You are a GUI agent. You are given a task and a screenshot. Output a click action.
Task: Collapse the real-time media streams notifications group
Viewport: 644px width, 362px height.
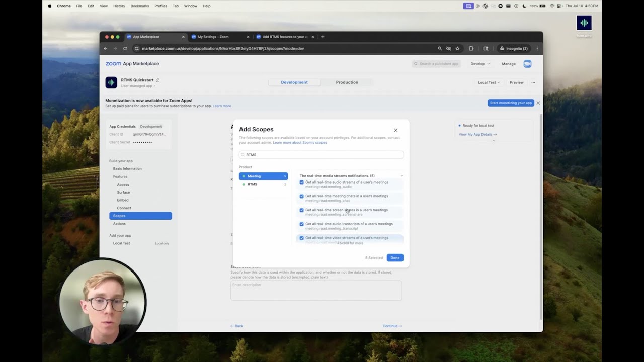click(401, 176)
